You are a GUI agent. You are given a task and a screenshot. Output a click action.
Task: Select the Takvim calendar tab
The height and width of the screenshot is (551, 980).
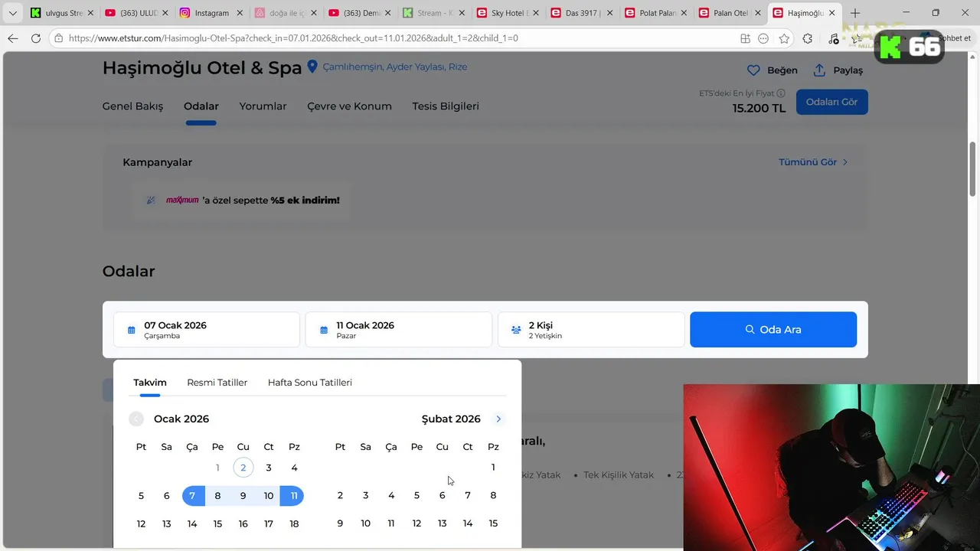pyautogui.click(x=150, y=383)
